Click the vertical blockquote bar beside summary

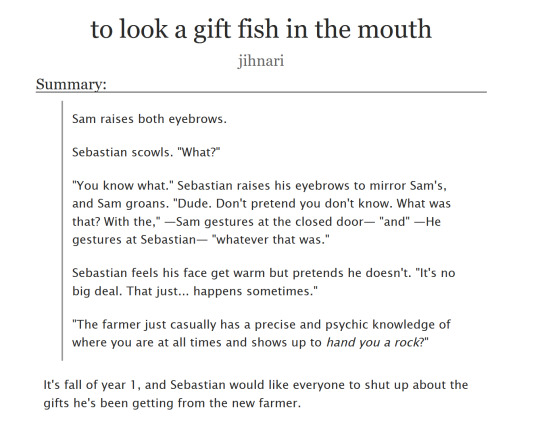coord(62,231)
